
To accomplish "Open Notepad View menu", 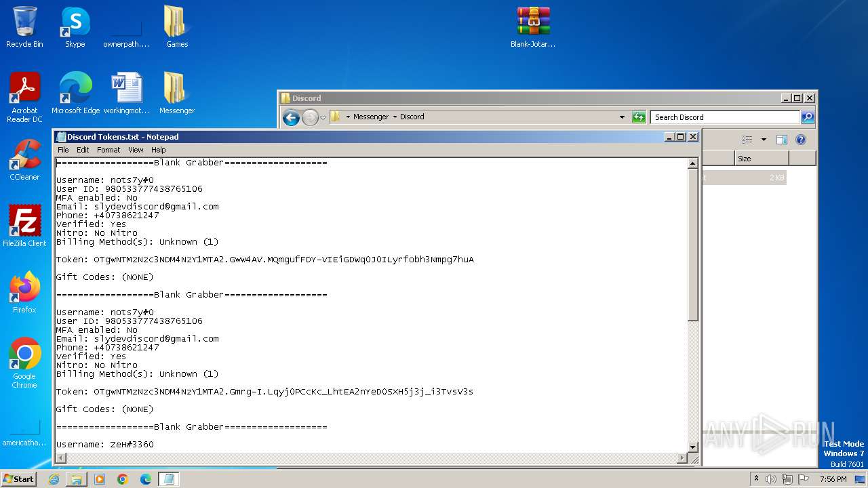I will 136,150.
